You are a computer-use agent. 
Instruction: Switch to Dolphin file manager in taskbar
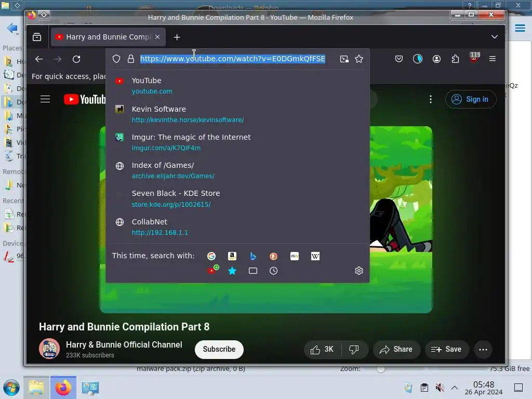click(36, 388)
